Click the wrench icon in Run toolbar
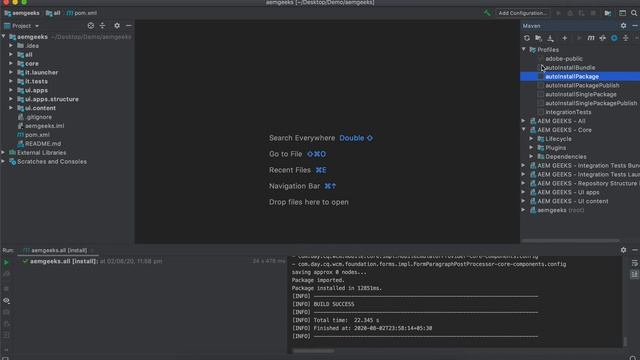640x360 pixels. [6, 274]
